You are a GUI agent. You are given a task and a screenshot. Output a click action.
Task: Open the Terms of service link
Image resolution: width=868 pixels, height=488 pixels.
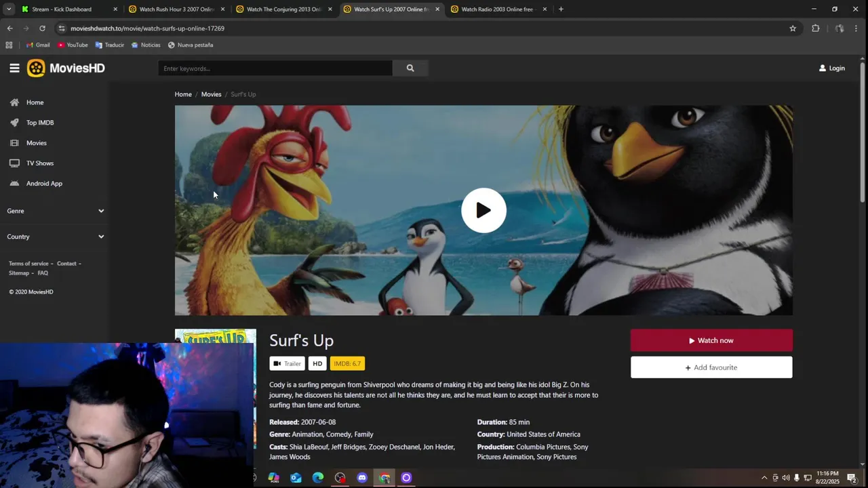28,264
